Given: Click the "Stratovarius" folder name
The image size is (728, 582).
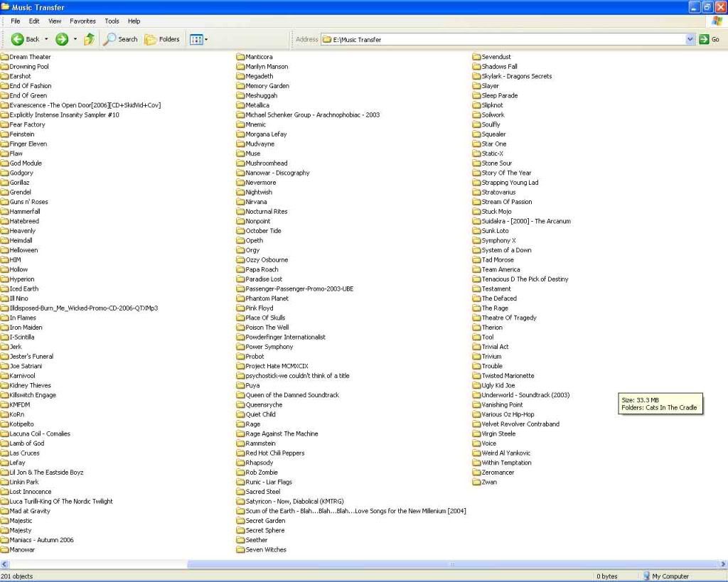Looking at the screenshot, I should coord(498,192).
